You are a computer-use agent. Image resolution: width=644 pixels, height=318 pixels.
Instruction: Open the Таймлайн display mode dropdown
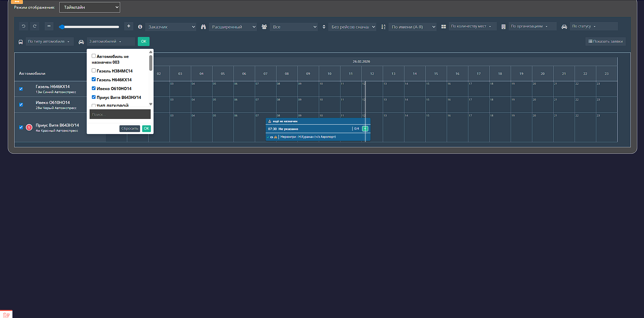coord(90,7)
